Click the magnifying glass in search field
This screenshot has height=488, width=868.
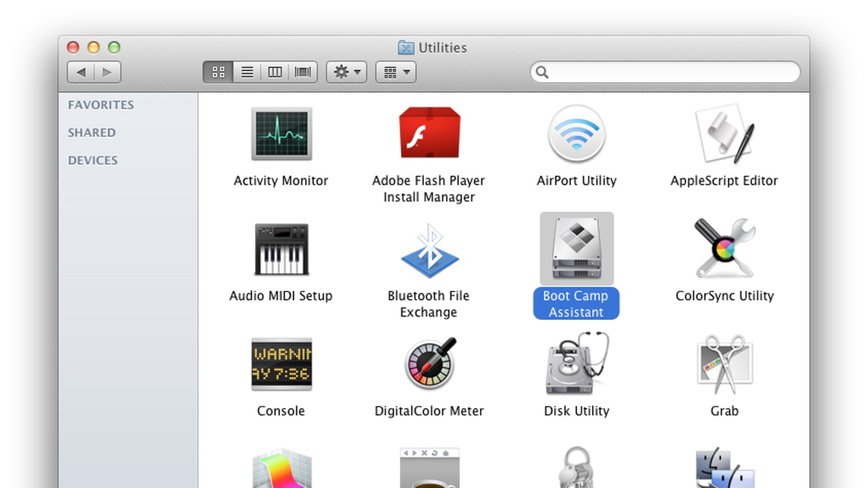[542, 72]
